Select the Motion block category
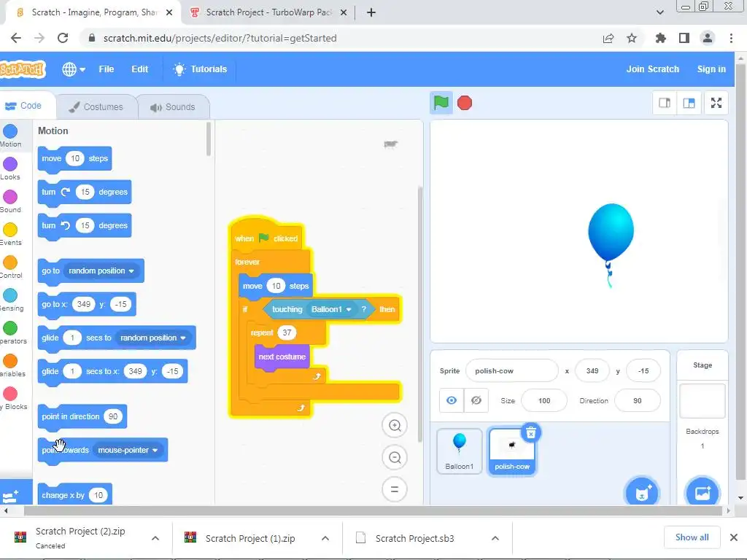747x560 pixels. point(10,136)
